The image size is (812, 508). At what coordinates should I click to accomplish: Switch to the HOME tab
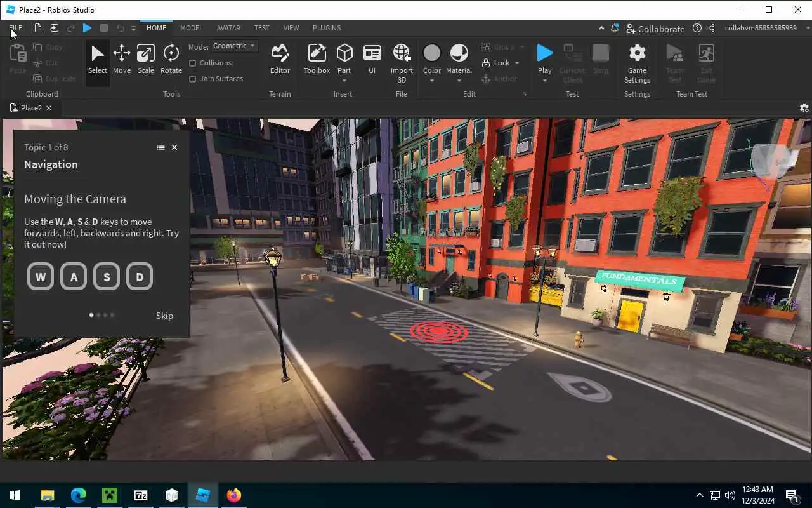click(x=156, y=28)
